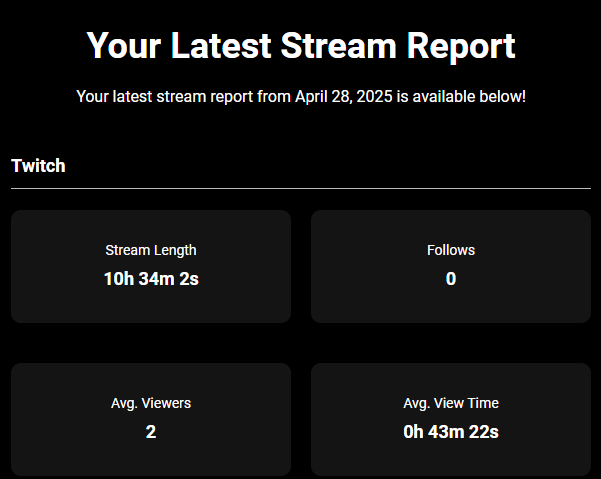
Task: Click the 'Avg. View Time' label
Action: (451, 403)
